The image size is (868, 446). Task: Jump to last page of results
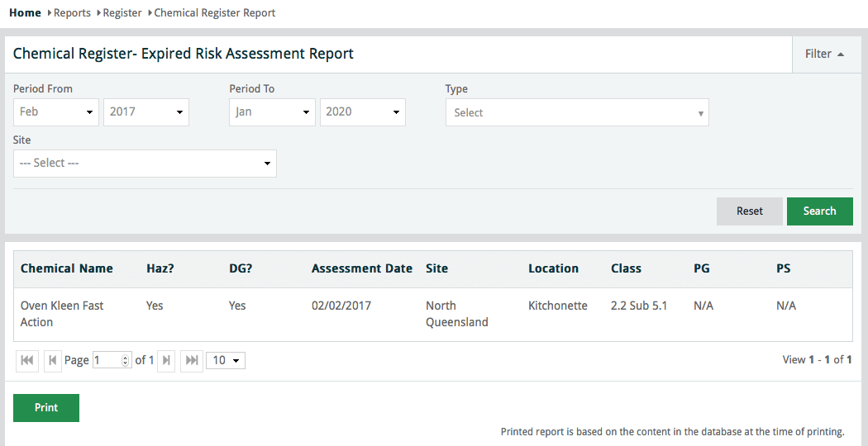click(192, 361)
